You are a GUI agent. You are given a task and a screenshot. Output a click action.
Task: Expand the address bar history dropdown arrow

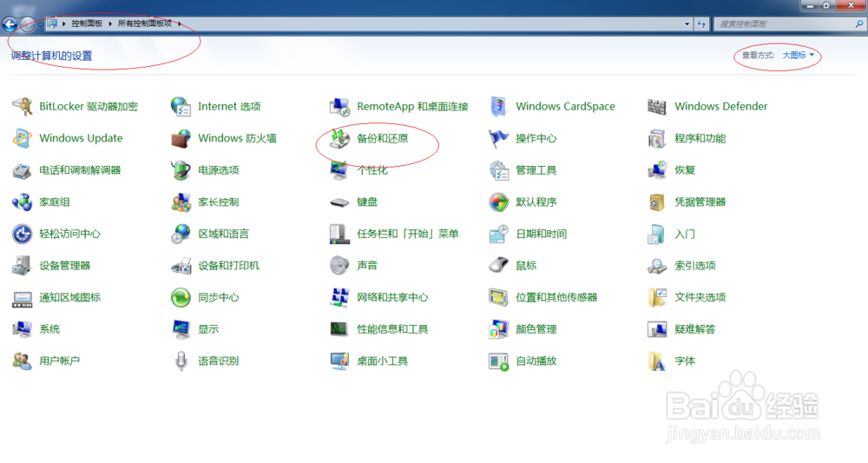[x=687, y=23]
